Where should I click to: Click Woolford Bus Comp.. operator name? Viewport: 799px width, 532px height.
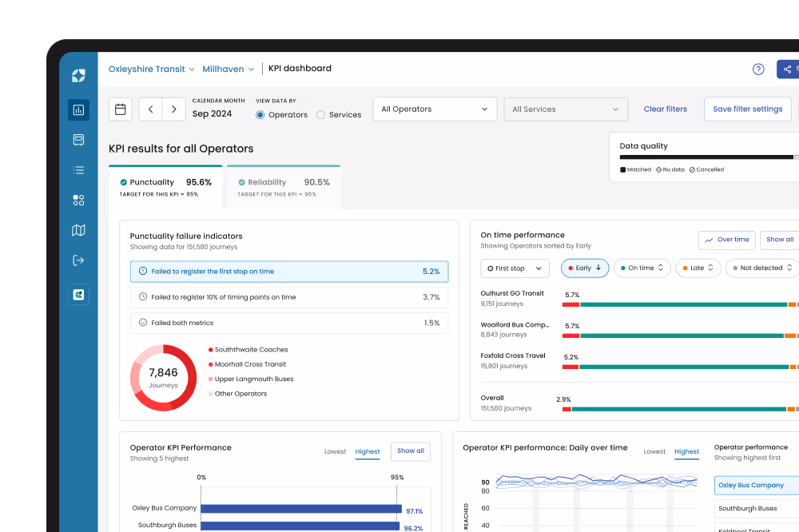pos(515,324)
